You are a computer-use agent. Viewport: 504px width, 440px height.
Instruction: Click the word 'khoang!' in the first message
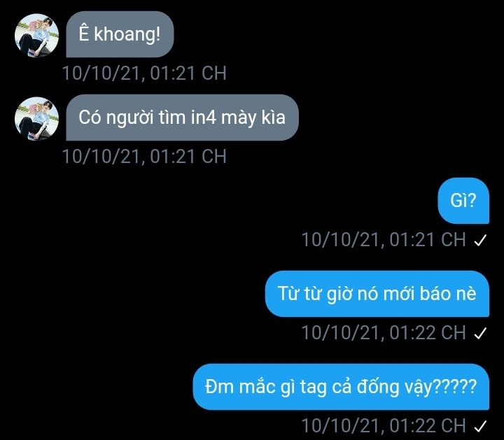[x=127, y=34]
